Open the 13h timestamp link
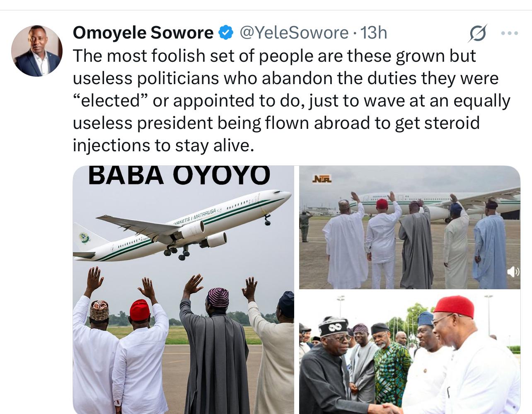 coord(374,33)
